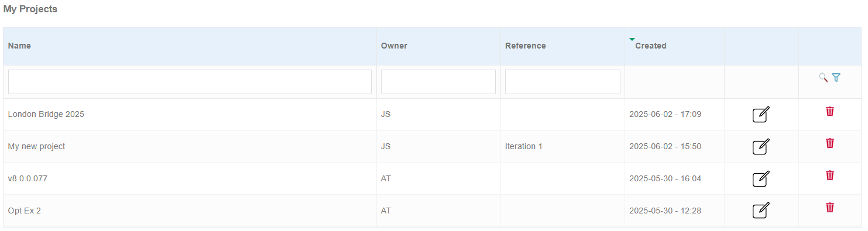The width and height of the screenshot is (868, 231).
Task: Focus the Reference filter text box
Action: click(562, 82)
